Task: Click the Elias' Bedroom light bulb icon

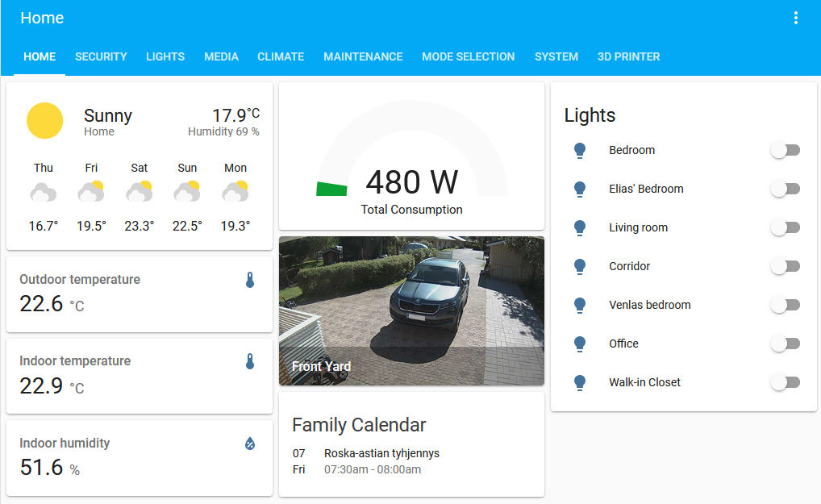Action: 580,189
